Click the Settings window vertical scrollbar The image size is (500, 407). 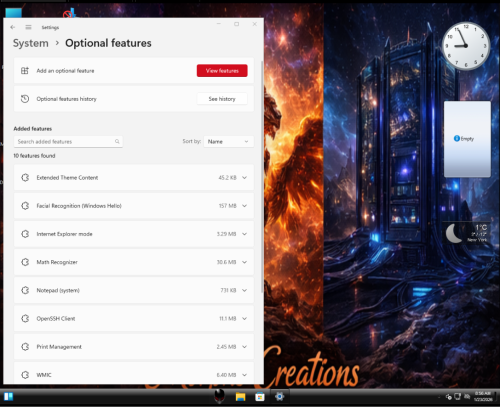(x=262, y=177)
